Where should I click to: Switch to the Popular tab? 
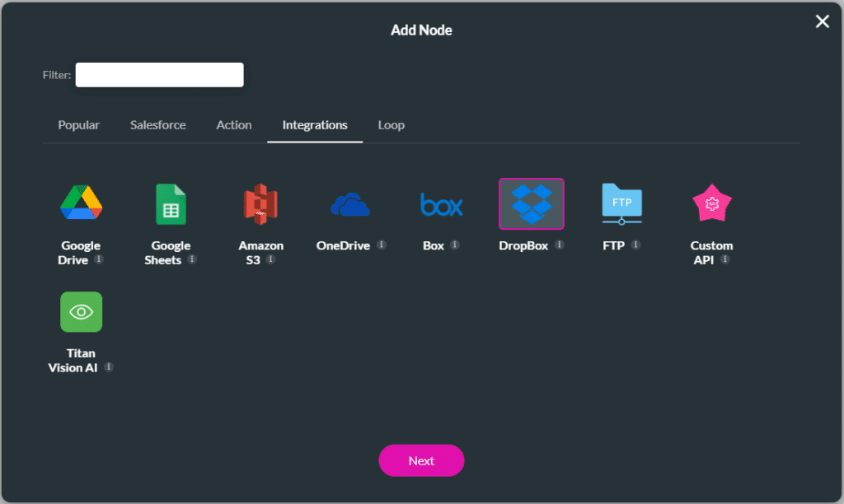point(78,125)
